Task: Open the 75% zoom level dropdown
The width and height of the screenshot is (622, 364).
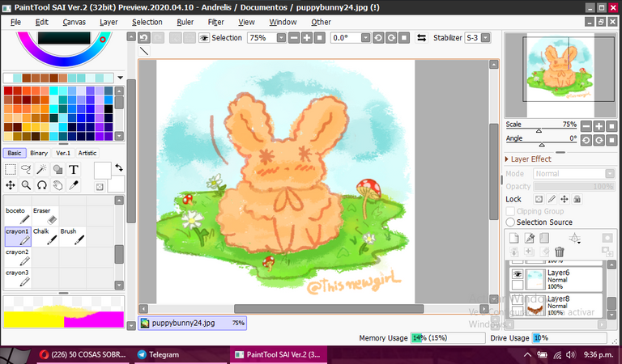Action: [269, 38]
